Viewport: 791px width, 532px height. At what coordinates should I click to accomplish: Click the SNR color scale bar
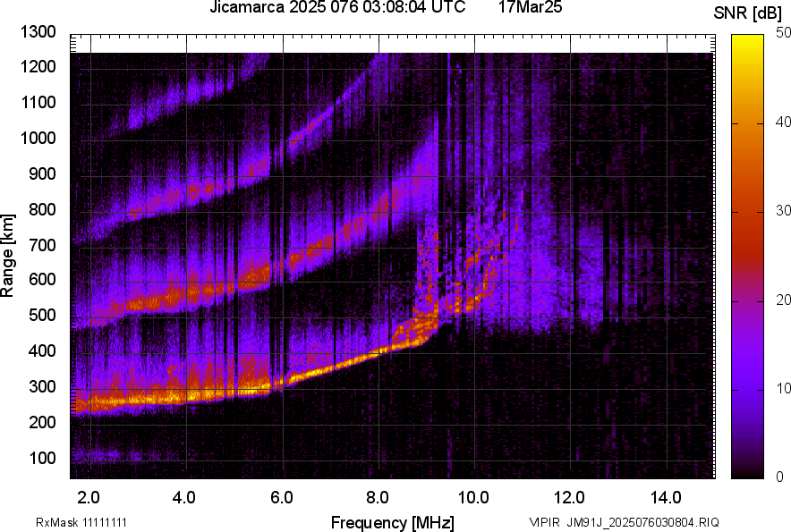748,257
